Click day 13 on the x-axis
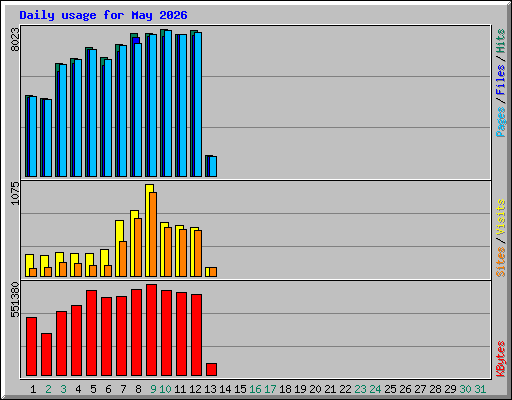The width and height of the screenshot is (512, 400). (x=210, y=389)
